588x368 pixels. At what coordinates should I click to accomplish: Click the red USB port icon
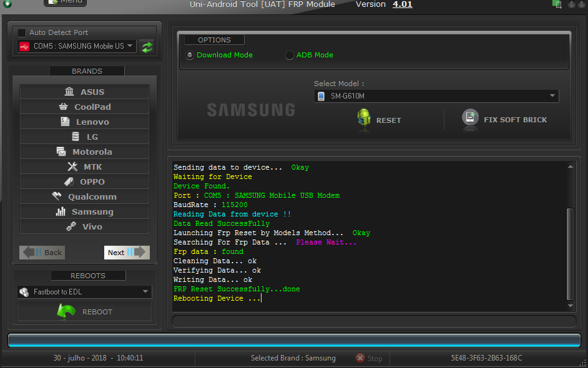[24, 47]
